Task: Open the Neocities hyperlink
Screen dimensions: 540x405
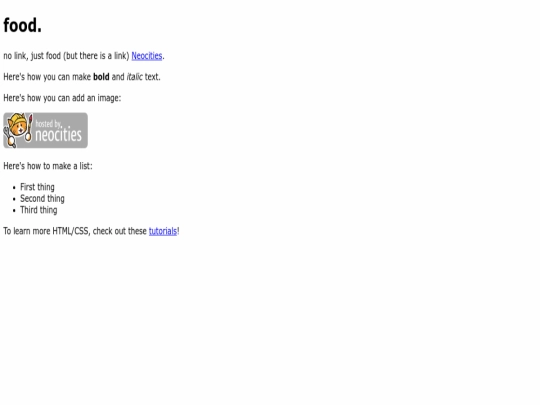Action: tap(147, 56)
